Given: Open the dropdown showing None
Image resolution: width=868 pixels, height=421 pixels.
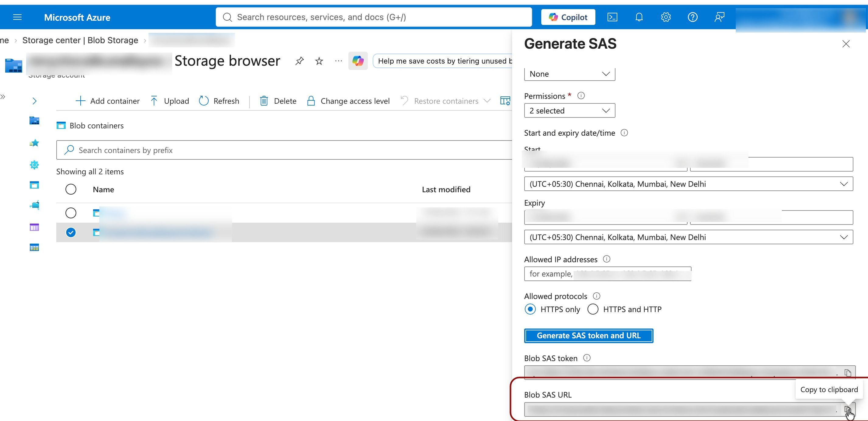Looking at the screenshot, I should (570, 74).
